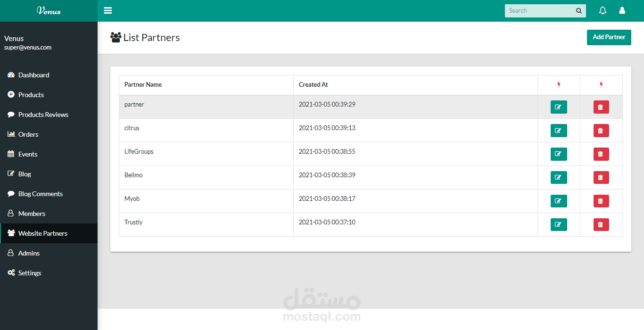
Task: Delete the 'partner' row
Action: point(601,107)
